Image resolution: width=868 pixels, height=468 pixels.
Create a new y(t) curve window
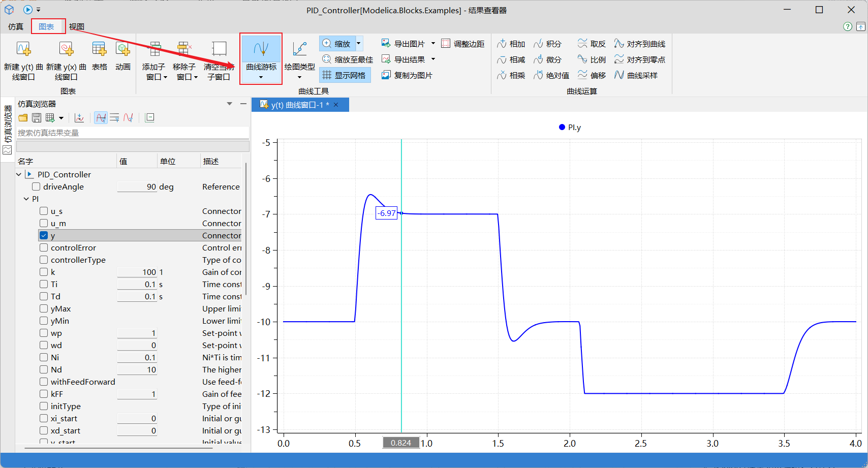(x=23, y=61)
